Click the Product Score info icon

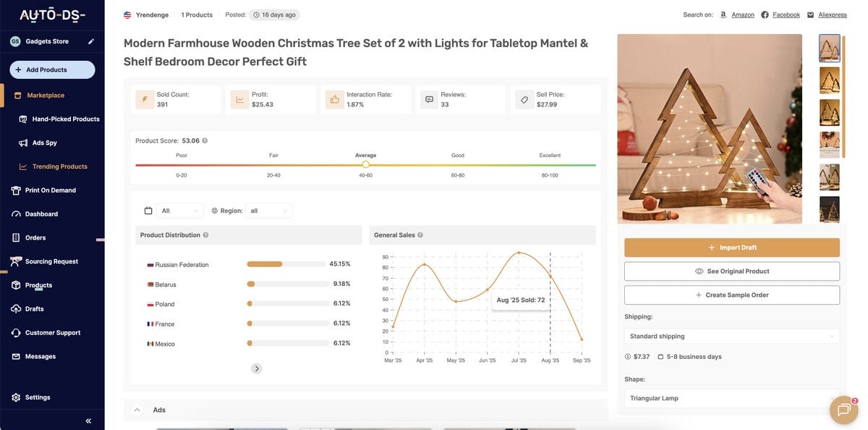[x=205, y=140]
